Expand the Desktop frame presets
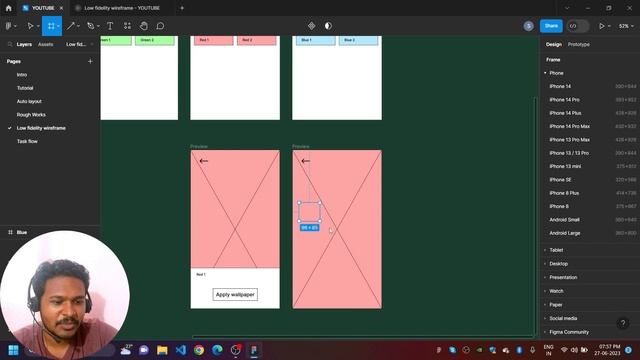640x360 pixels. pyautogui.click(x=545, y=264)
